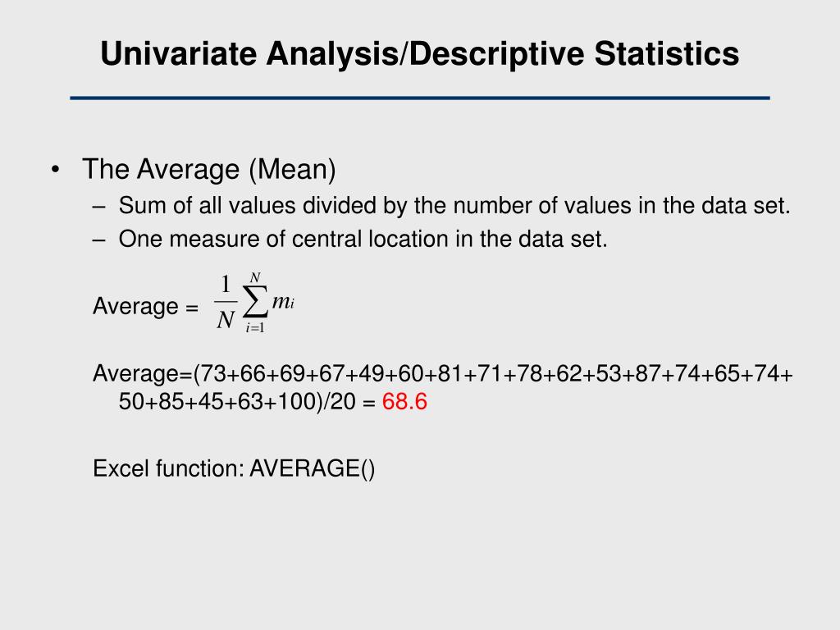Click the red result value 68.6
This screenshot has width=840, height=630.
tap(404, 402)
